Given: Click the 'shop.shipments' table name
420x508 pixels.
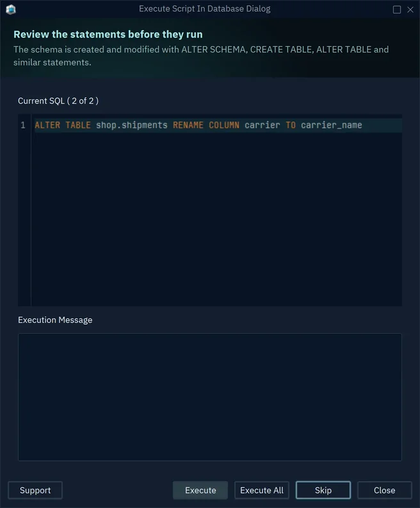Looking at the screenshot, I should (x=131, y=125).
